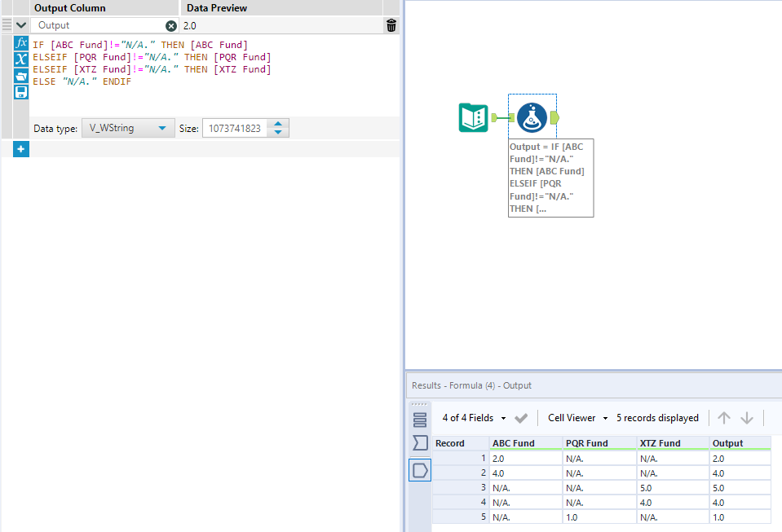Save the current expression with the disk icon
The height and width of the screenshot is (532, 782).
(x=20, y=91)
